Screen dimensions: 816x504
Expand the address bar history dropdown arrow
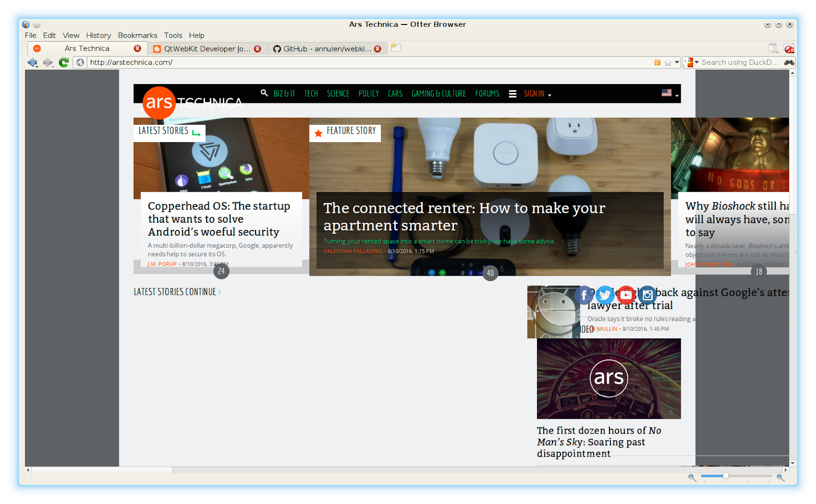677,62
